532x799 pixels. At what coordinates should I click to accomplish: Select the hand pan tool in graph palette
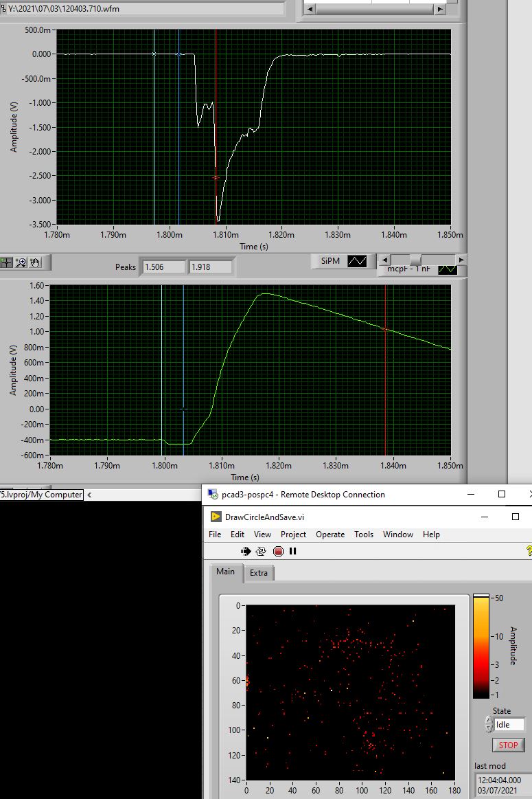point(34,262)
